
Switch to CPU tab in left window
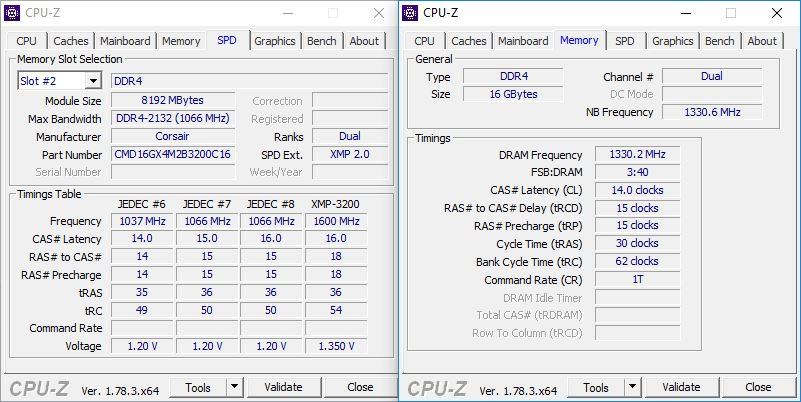(x=27, y=41)
